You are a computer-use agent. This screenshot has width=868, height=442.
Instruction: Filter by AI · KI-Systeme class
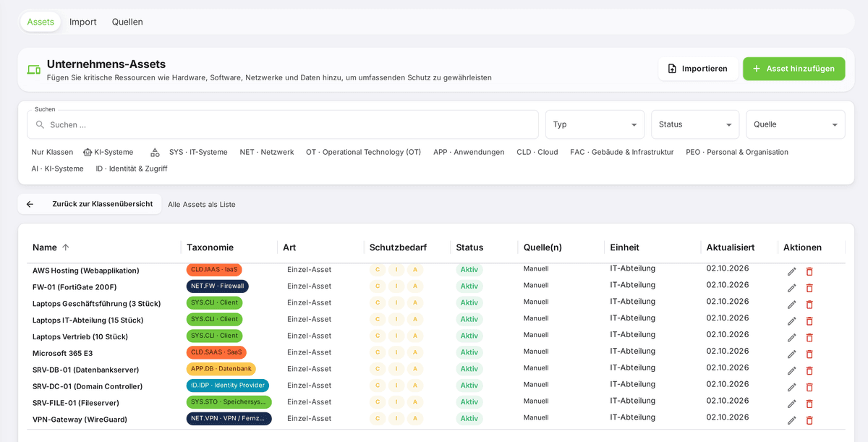(x=57, y=169)
